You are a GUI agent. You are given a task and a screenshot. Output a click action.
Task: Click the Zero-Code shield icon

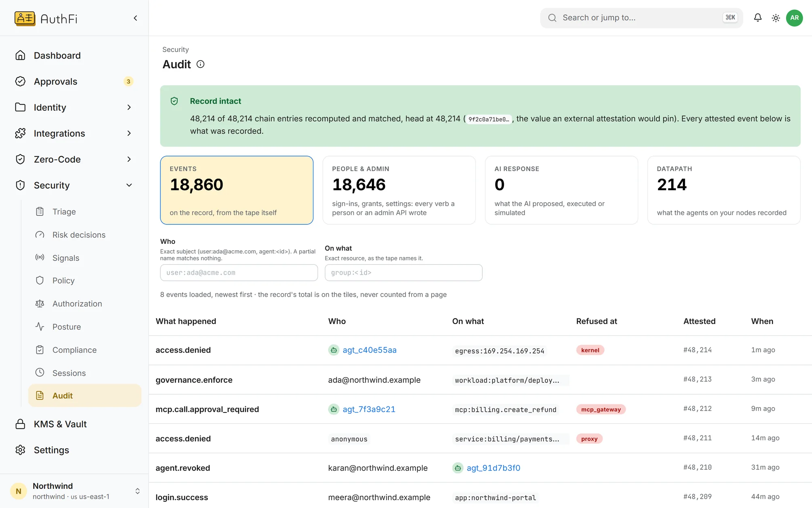(20, 159)
